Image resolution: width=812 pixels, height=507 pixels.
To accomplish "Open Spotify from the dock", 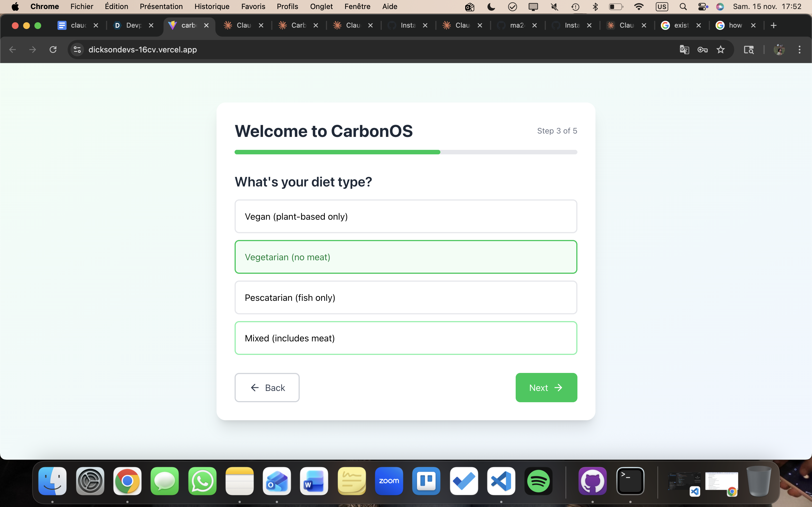I will (539, 481).
